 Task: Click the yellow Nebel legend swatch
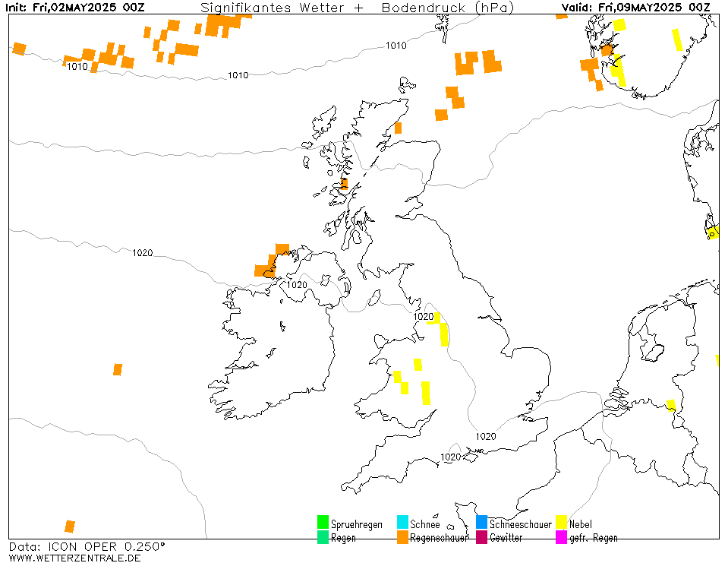pos(561,522)
